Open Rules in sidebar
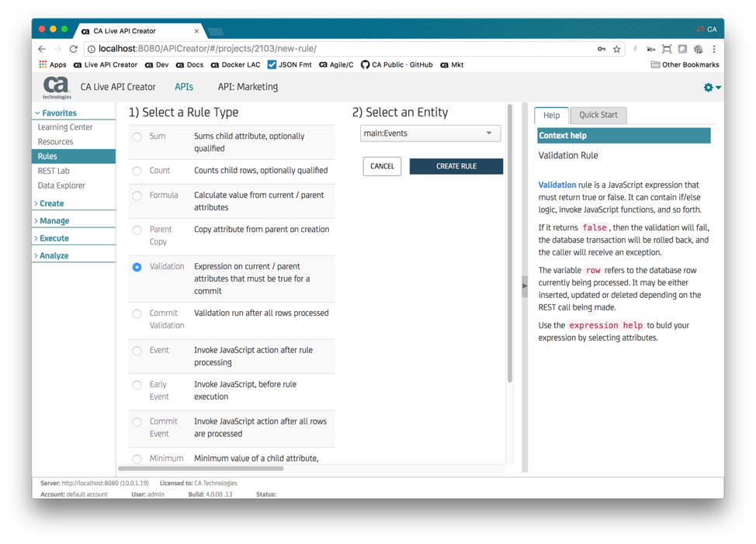 pyautogui.click(x=74, y=156)
